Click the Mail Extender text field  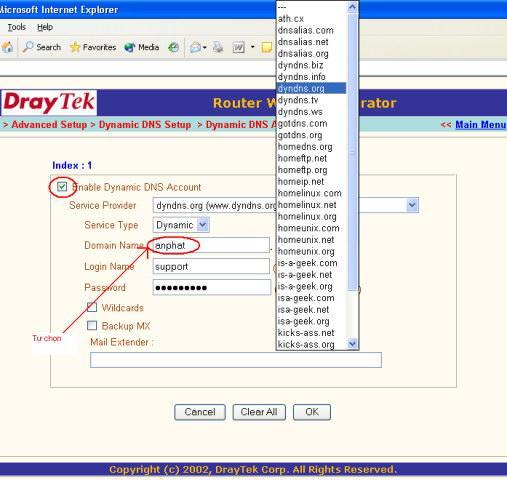[236, 360]
